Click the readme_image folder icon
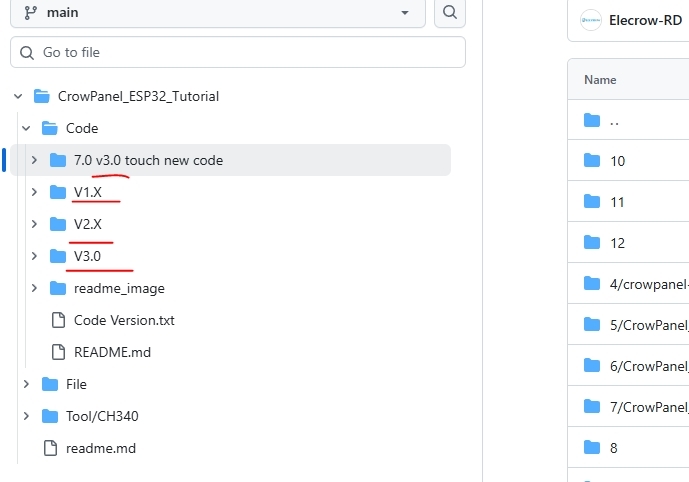 point(58,288)
